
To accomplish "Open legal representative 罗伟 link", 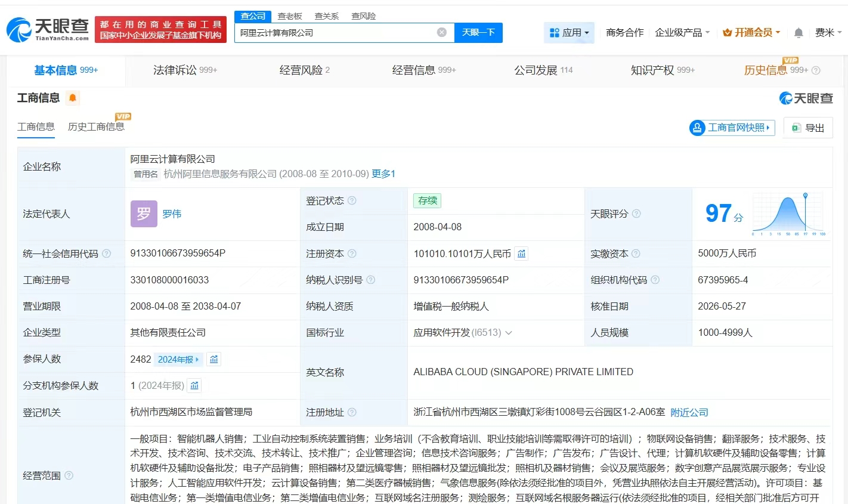I will point(172,214).
